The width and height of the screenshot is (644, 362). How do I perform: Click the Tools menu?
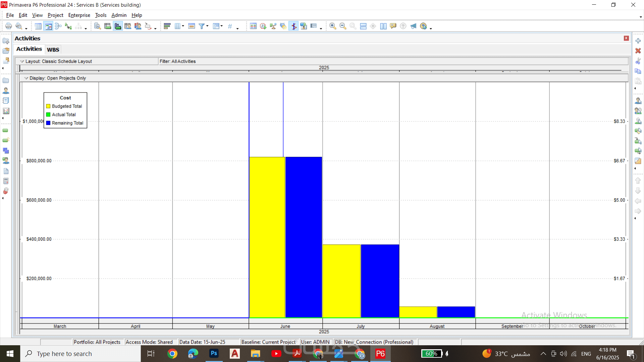coord(101,15)
